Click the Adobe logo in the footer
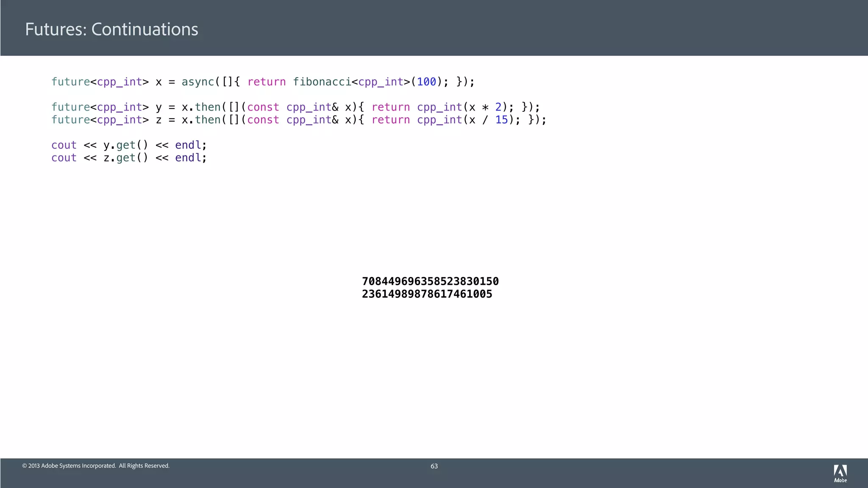 840,473
